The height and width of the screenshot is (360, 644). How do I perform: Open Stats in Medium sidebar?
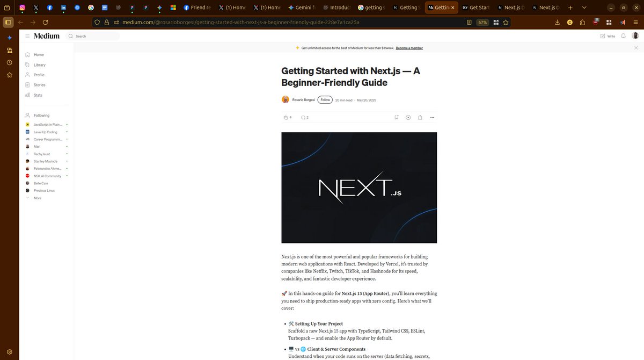pyautogui.click(x=34, y=95)
